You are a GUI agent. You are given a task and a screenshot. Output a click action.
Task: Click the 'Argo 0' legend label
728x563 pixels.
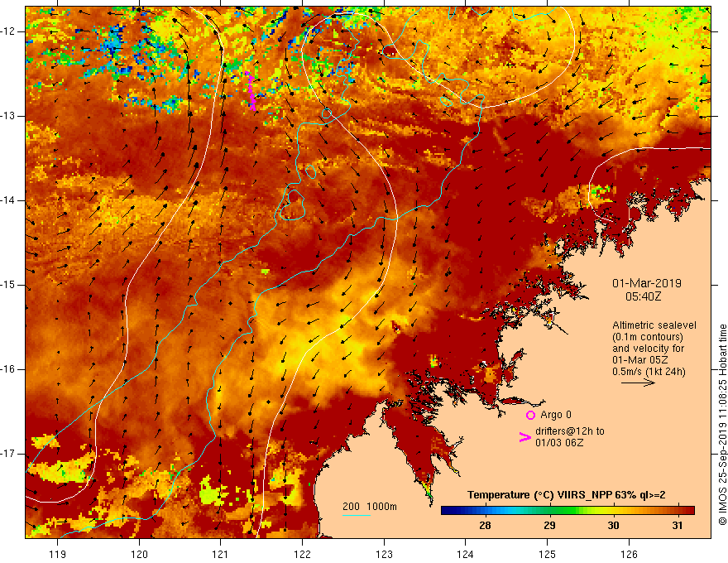[x=556, y=415]
